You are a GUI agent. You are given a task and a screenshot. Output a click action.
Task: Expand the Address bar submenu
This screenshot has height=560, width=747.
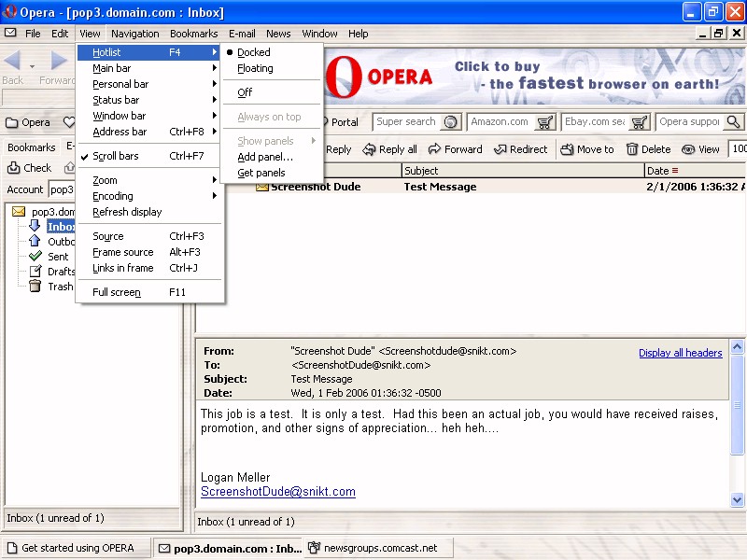[x=149, y=132]
